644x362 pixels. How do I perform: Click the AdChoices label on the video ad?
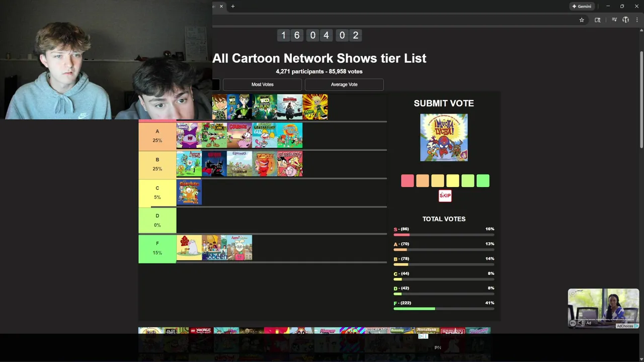(x=627, y=326)
